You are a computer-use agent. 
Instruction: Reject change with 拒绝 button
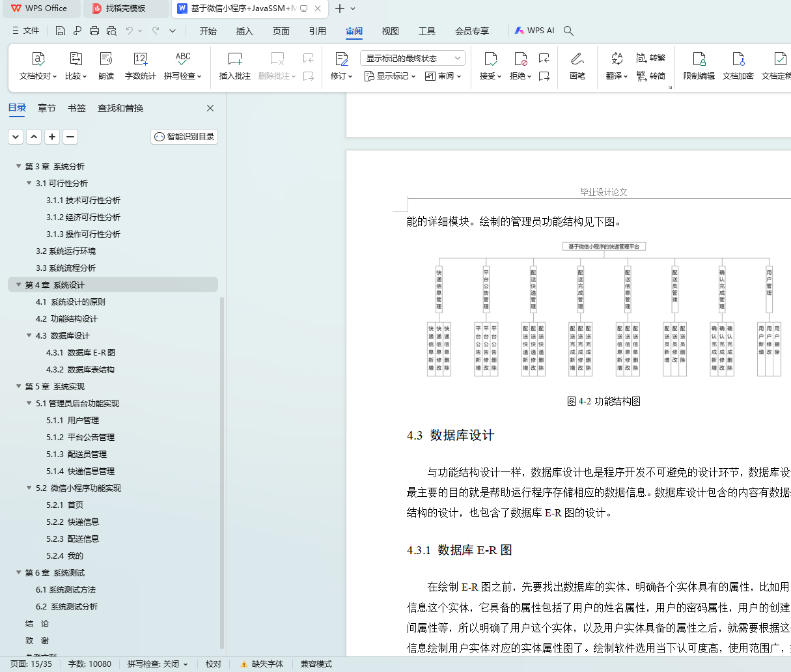[x=520, y=66]
